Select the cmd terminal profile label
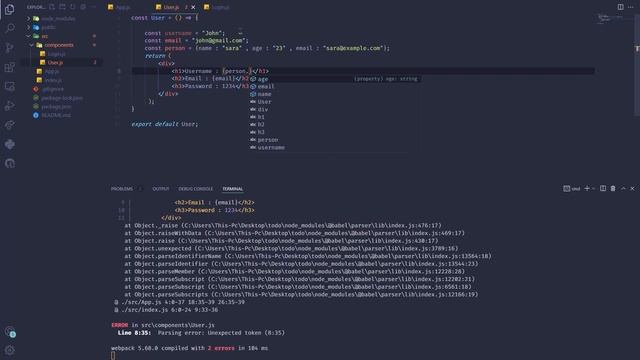 pyautogui.click(x=572, y=189)
